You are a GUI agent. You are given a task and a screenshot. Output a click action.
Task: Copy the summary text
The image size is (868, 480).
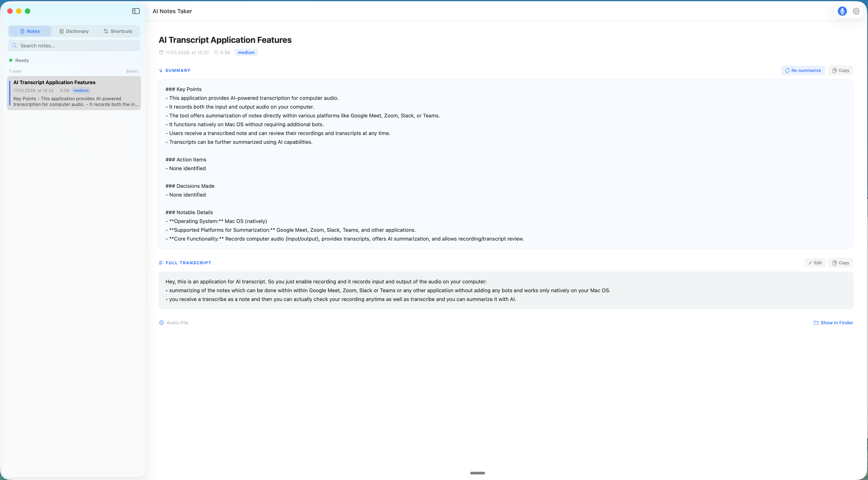[x=841, y=70]
